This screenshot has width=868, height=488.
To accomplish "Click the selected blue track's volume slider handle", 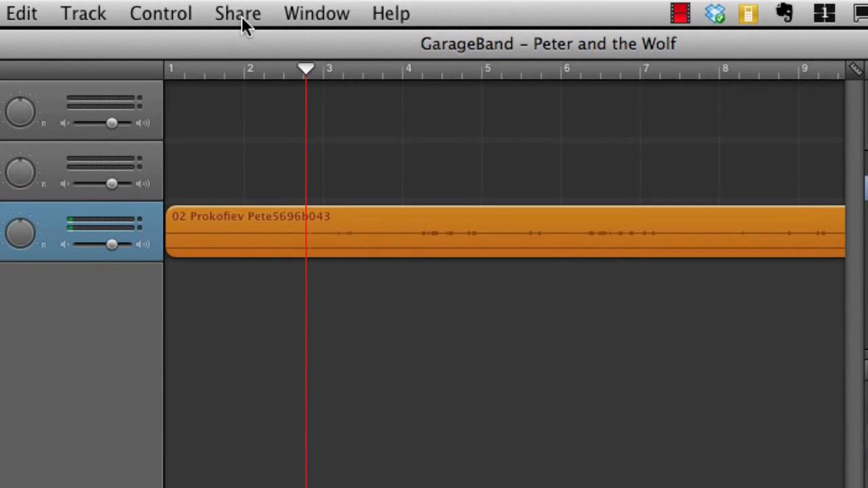I will [x=111, y=244].
